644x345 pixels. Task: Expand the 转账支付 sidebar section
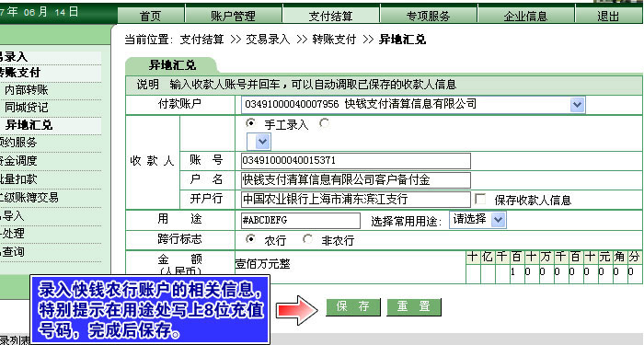pos(19,73)
